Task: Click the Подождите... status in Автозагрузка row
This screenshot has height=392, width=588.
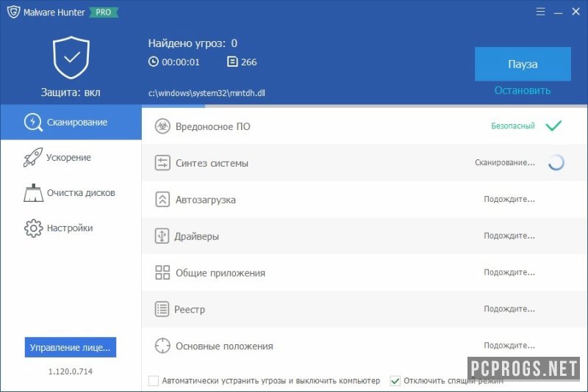Action: pos(509,199)
